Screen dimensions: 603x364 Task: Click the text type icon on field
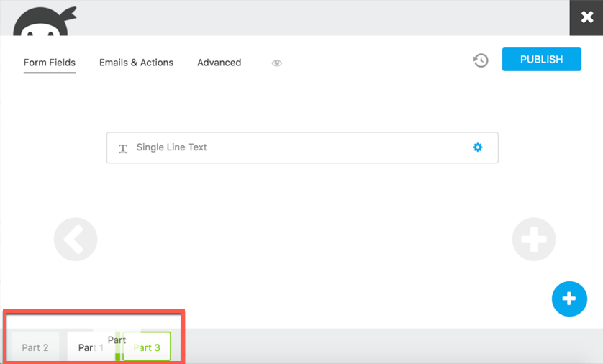(123, 148)
